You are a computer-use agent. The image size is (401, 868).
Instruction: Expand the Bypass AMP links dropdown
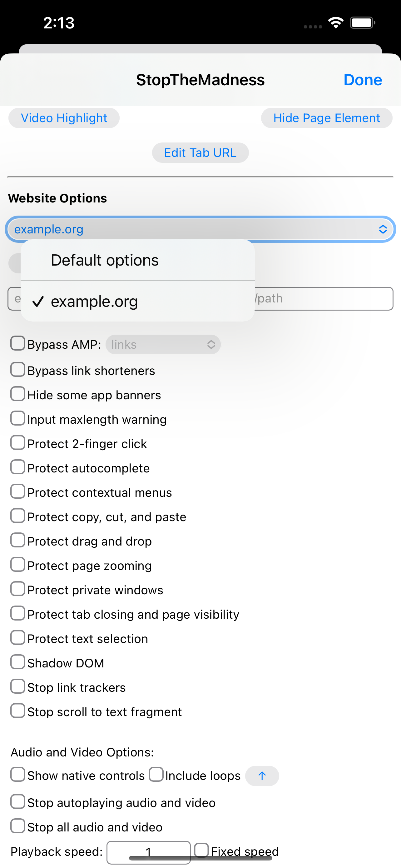tap(163, 344)
